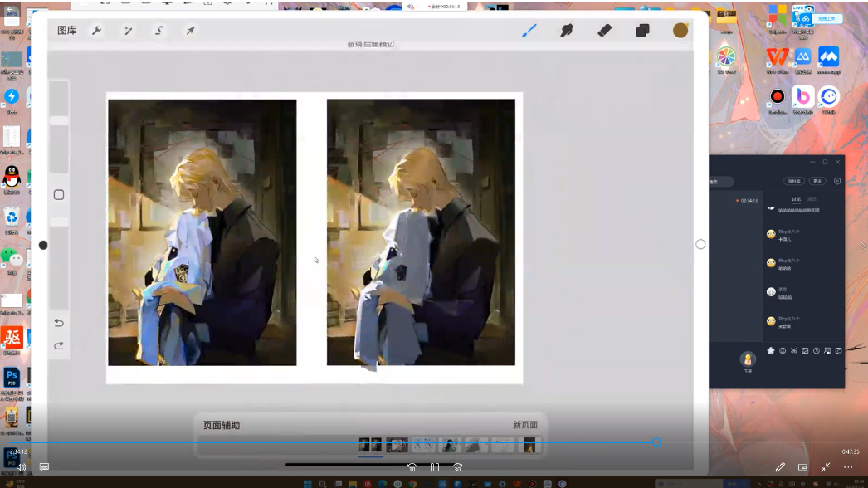Screen dimensions: 868x488
Task: Mute the video with the speaker icon
Action: (x=21, y=467)
